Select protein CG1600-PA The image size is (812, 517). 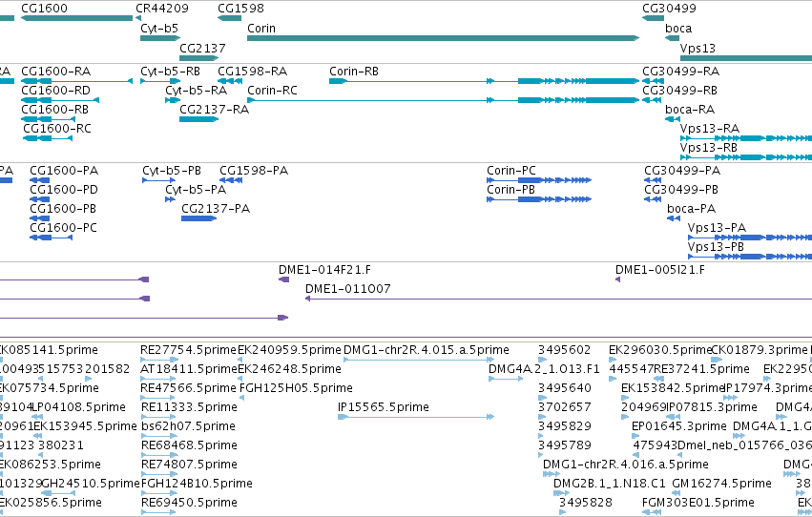40,180
